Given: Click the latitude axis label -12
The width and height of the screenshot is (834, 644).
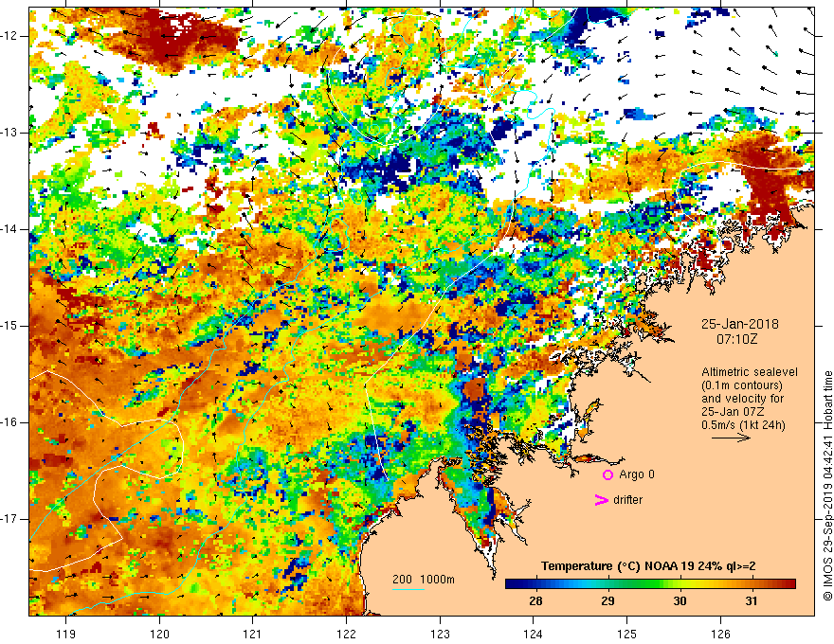Looking at the screenshot, I should (9, 36).
